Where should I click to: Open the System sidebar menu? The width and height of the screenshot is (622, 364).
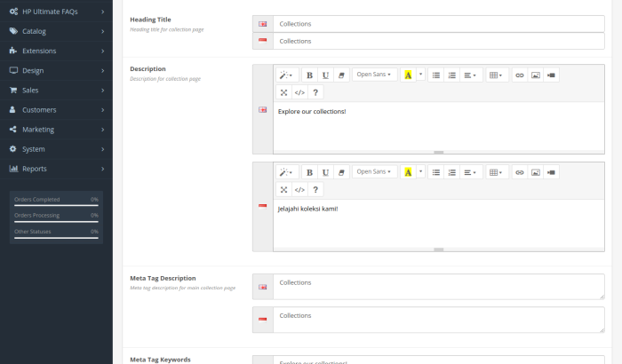tap(56, 149)
